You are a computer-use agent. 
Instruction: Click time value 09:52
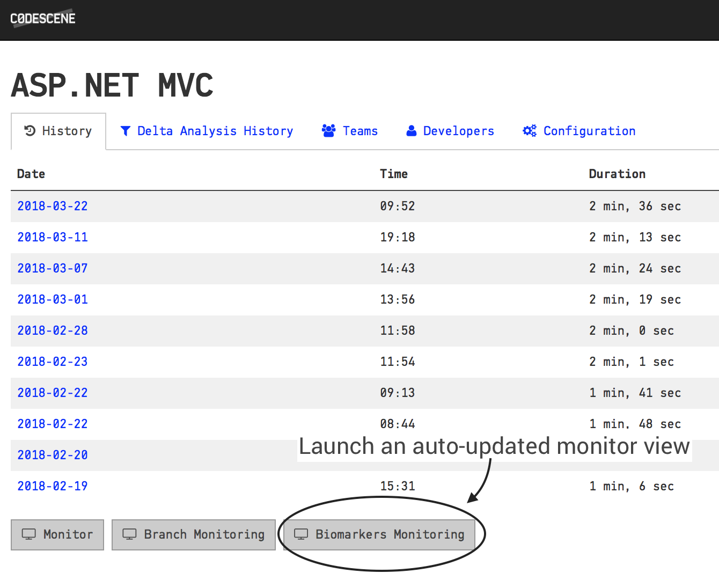point(398,206)
